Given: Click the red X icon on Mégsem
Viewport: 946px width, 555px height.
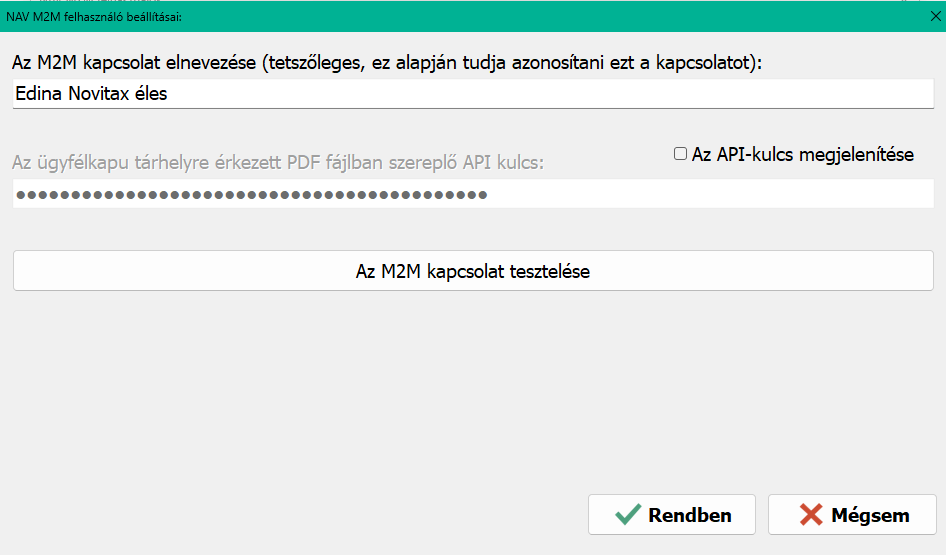Looking at the screenshot, I should [x=811, y=515].
